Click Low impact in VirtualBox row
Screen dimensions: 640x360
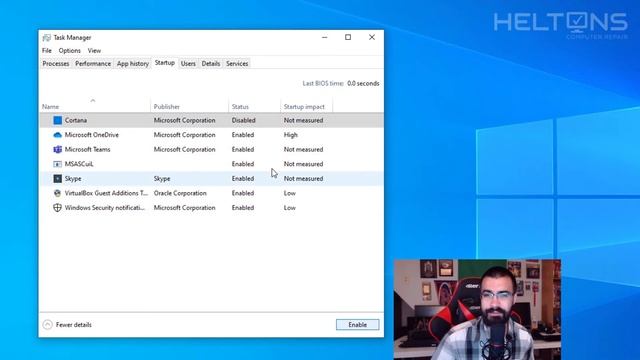[x=290, y=193]
